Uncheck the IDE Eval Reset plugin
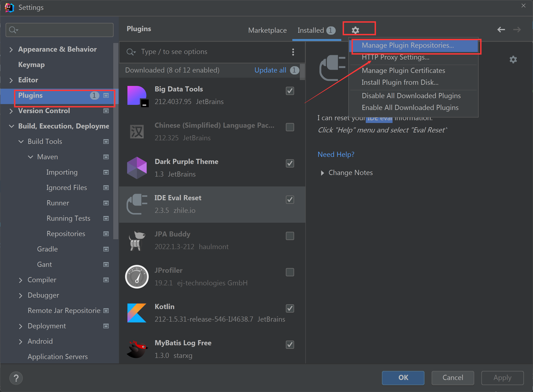Image resolution: width=533 pixels, height=392 pixels. pos(290,200)
